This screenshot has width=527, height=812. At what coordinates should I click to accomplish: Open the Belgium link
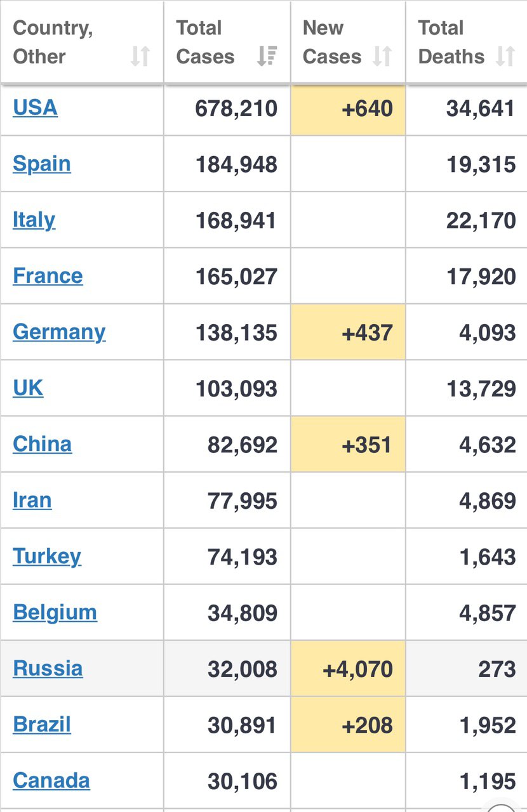click(55, 612)
